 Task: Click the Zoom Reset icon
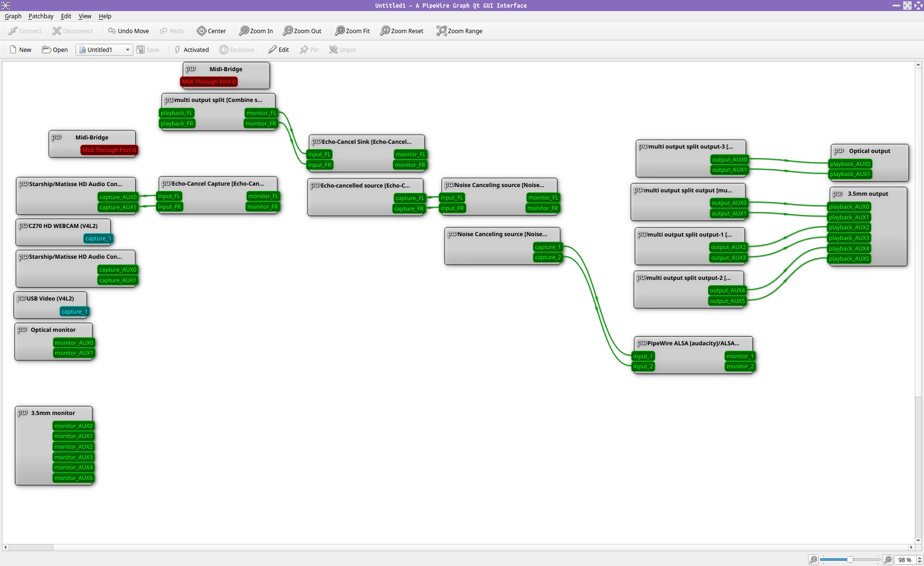385,31
